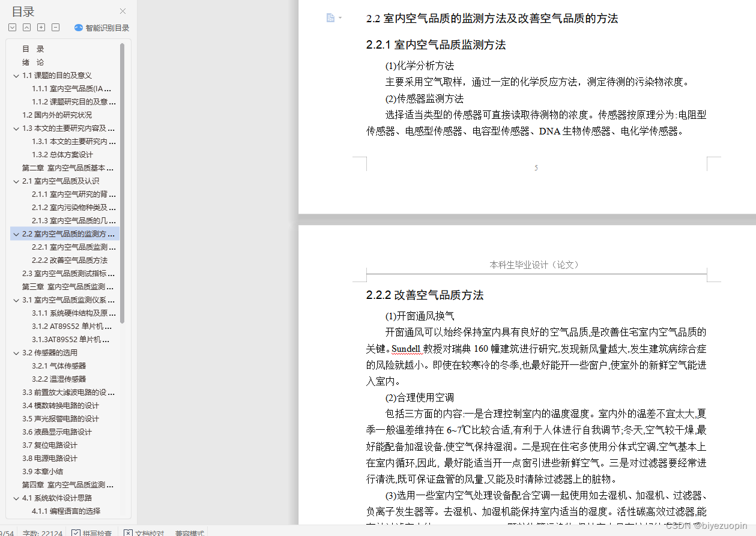Select outline item 1.1.1 室内空气品质(IA

click(72, 89)
